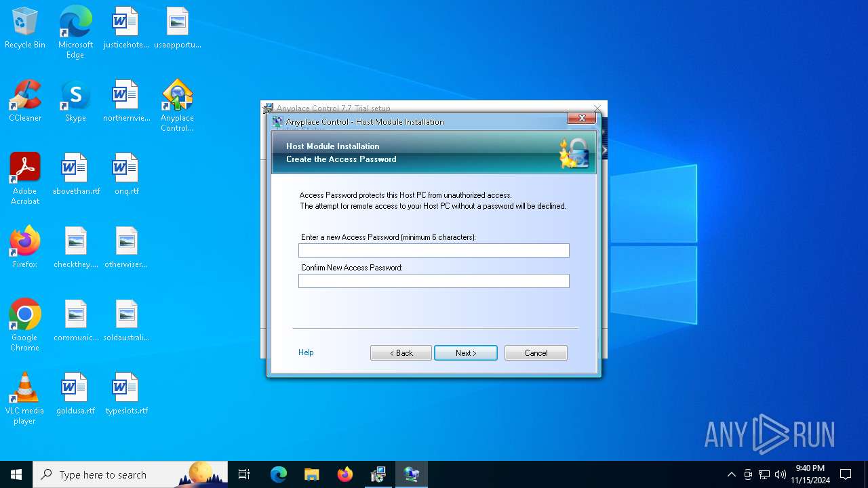Select the Anyplace Control desktop shortcut

[178, 106]
